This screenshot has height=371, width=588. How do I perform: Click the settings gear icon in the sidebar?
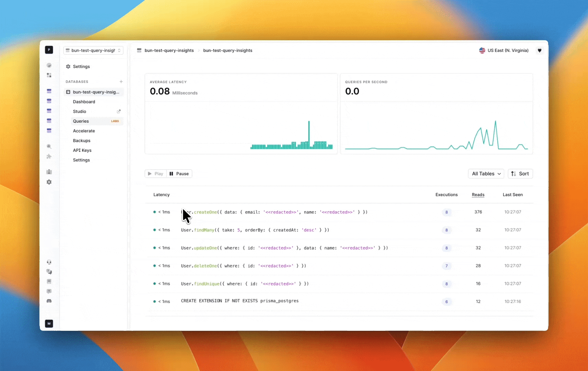[49, 182]
